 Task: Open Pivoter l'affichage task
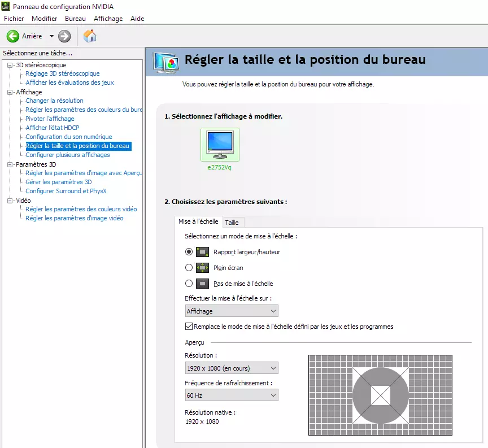[50, 119]
